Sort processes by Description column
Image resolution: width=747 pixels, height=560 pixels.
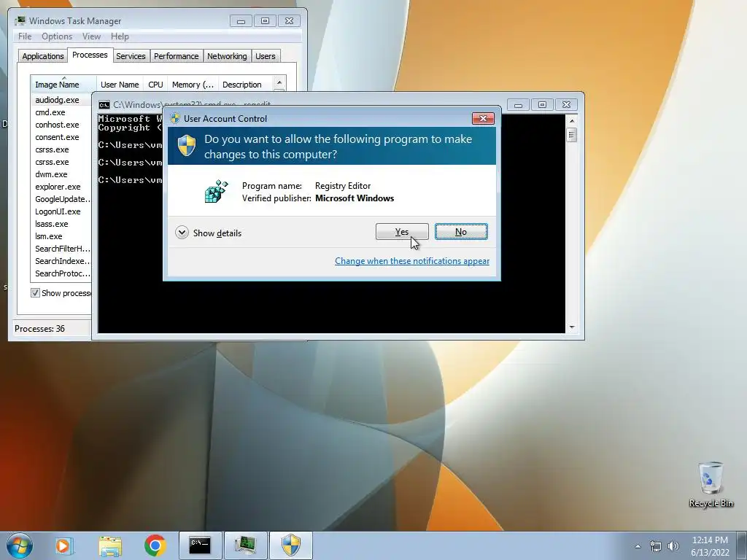point(245,85)
